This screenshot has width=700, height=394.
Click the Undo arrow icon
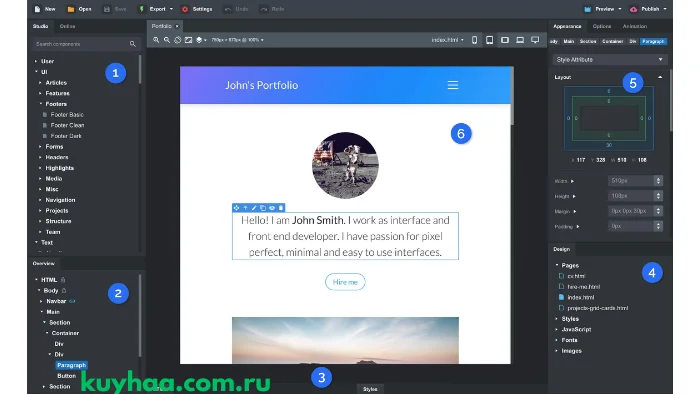pos(228,9)
